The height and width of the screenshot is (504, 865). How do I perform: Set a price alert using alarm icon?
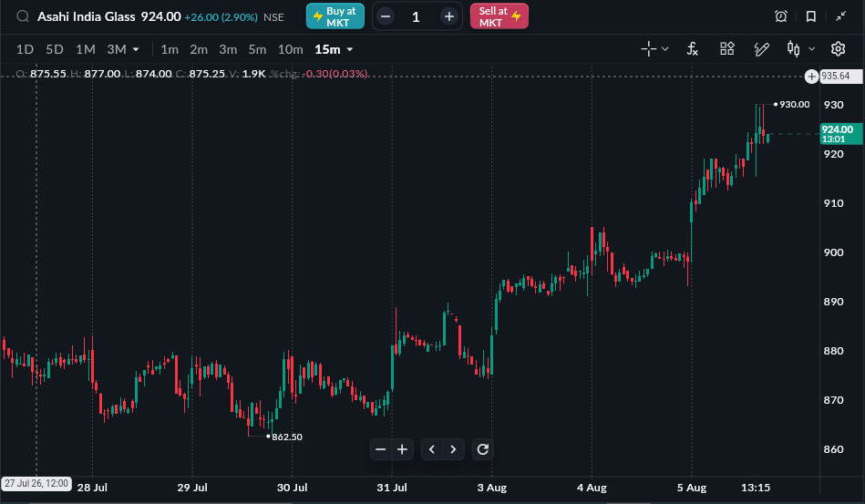pos(781,16)
